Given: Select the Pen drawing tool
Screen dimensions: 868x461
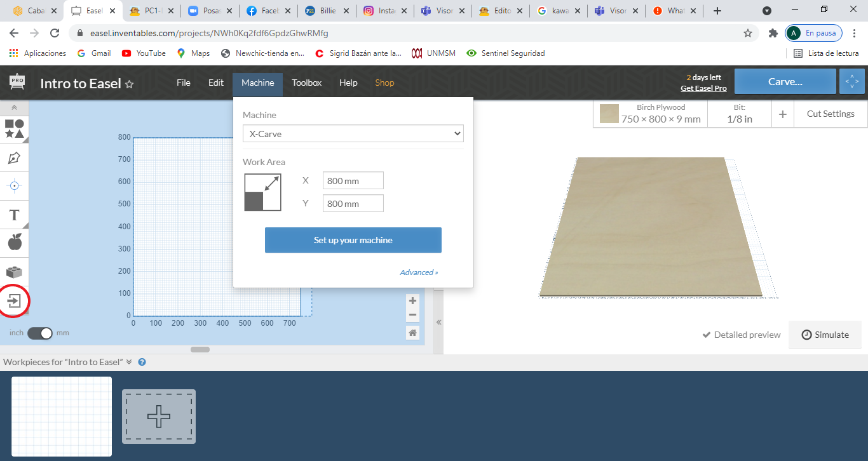Looking at the screenshot, I should tap(15, 157).
